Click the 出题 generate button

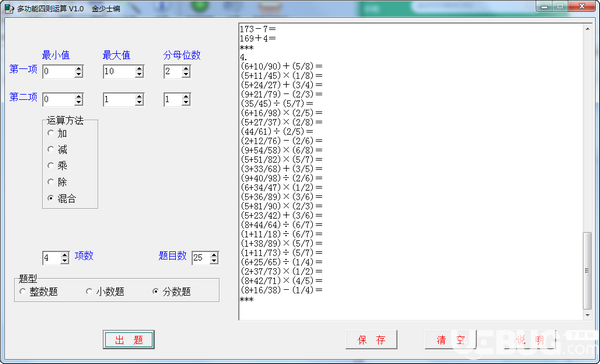(x=129, y=340)
